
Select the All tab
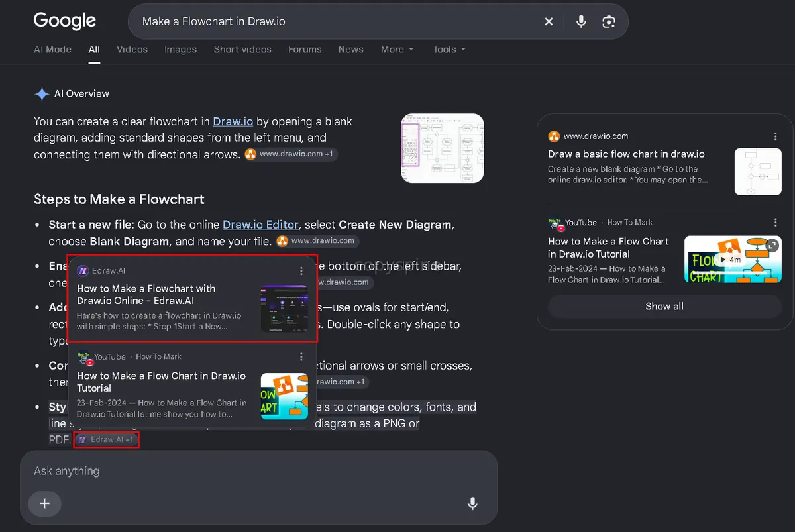[x=94, y=50]
